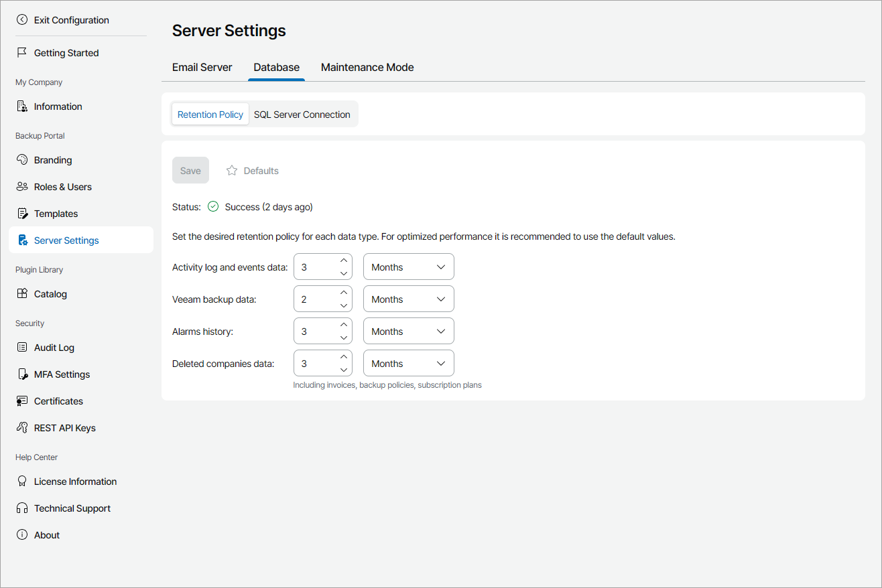Switch to SQL Server Connection view
The image size is (882, 588).
tap(302, 115)
